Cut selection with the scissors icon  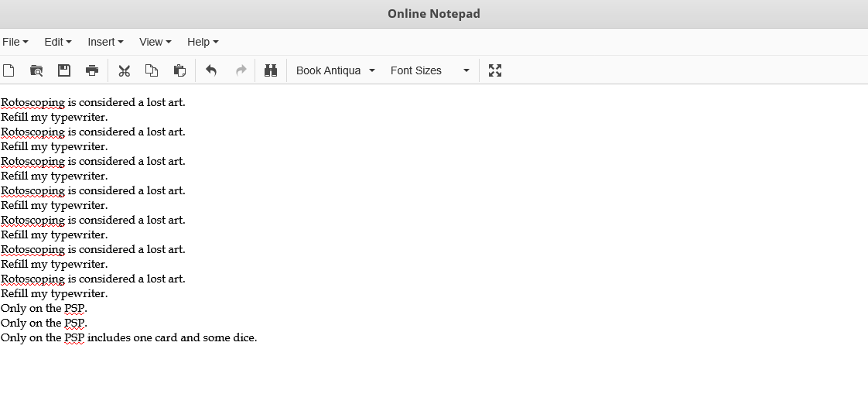[124, 70]
